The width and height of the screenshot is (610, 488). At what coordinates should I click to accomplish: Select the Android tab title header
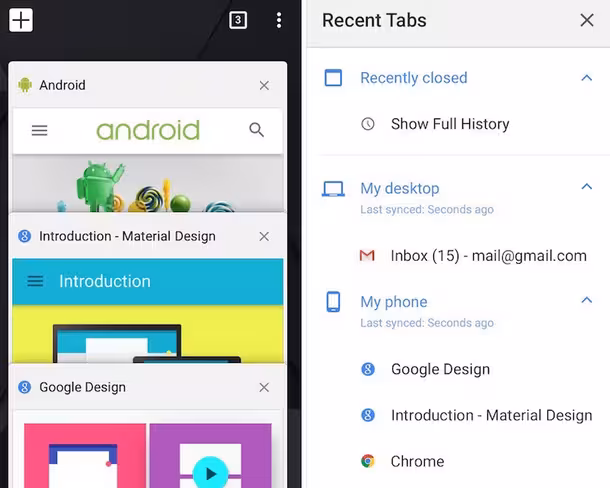[x=62, y=85]
